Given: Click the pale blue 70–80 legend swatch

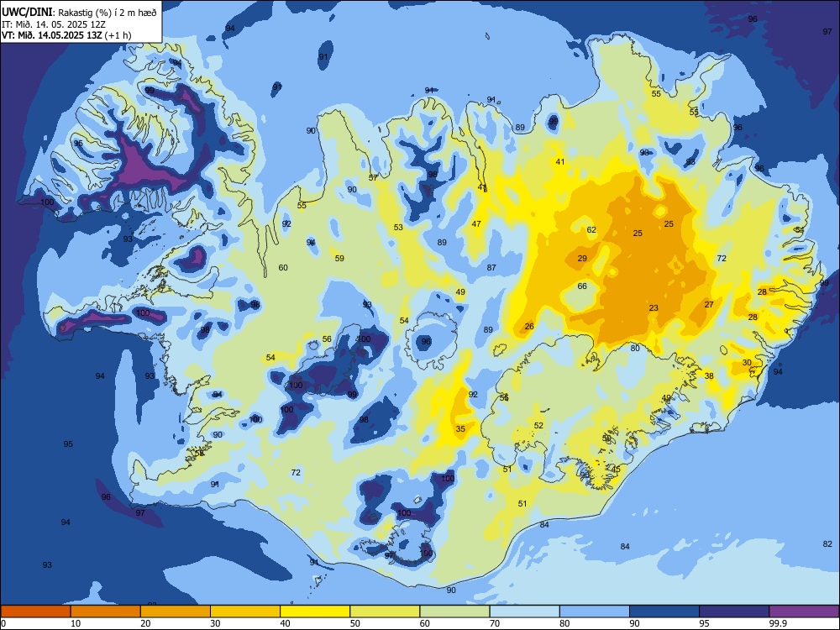Looking at the screenshot, I should pyautogui.click(x=524, y=612).
